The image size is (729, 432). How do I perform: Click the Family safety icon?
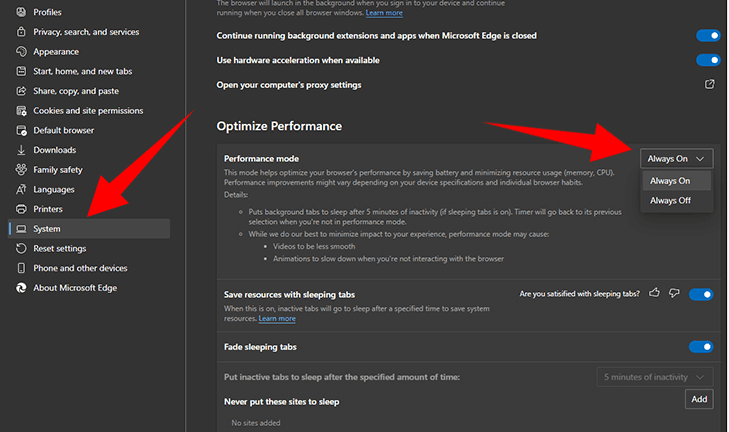click(x=21, y=169)
